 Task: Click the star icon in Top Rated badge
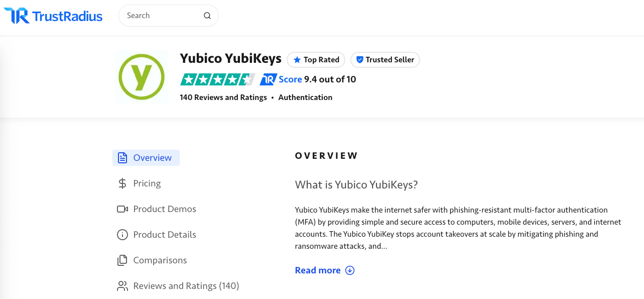pos(297,60)
